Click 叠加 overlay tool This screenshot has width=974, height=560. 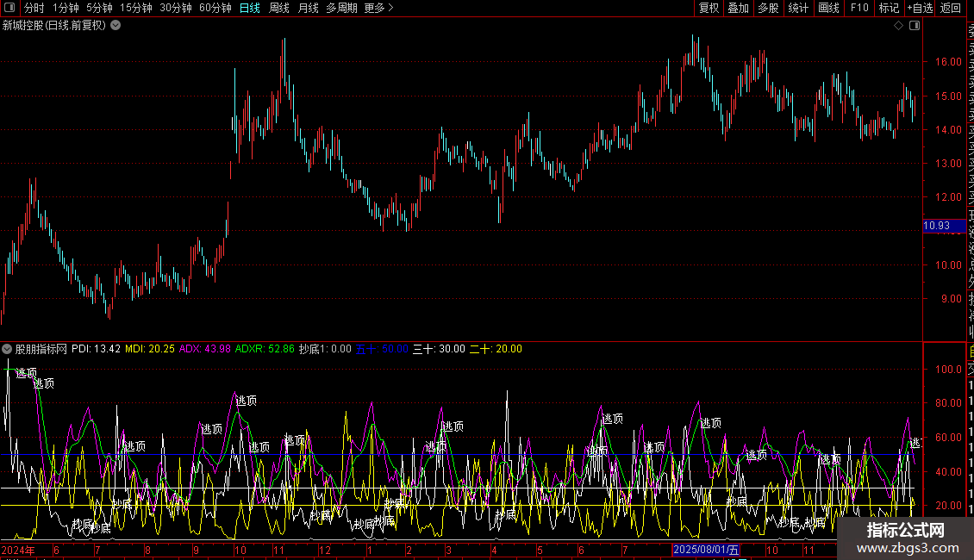(x=739, y=8)
